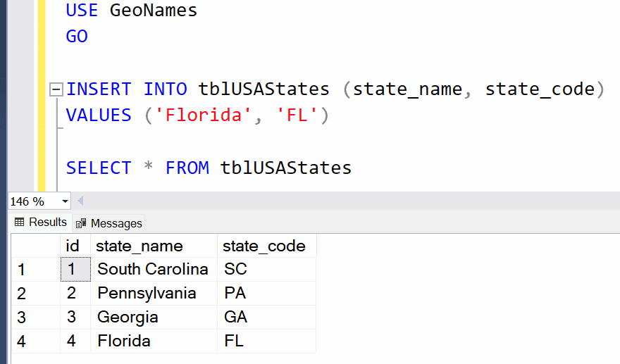Image resolution: width=620 pixels, height=364 pixels.
Task: Click the Georgia cell
Action: 154,318
